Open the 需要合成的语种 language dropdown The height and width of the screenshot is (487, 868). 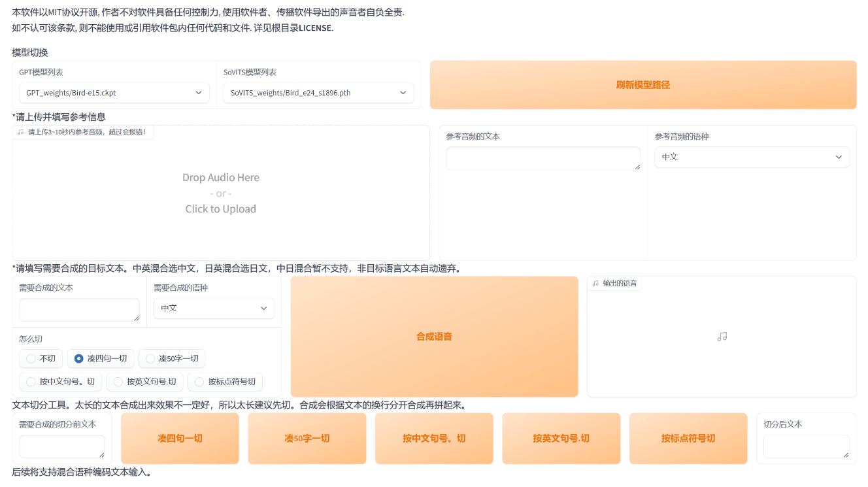click(x=214, y=308)
